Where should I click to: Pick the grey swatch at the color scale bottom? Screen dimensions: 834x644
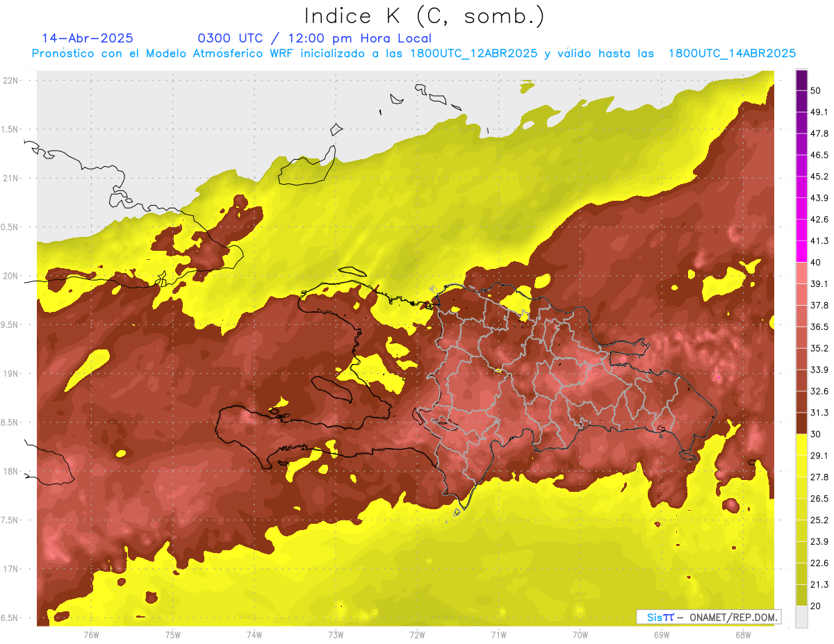coord(801,617)
